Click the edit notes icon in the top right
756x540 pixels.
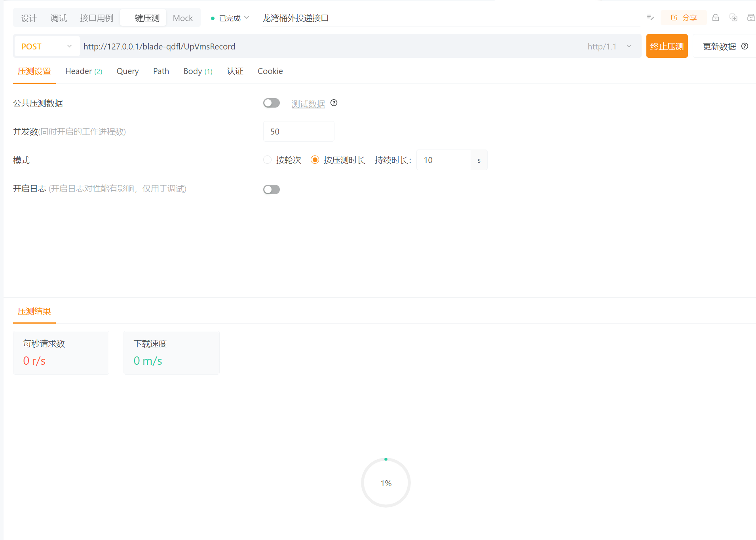[650, 17]
